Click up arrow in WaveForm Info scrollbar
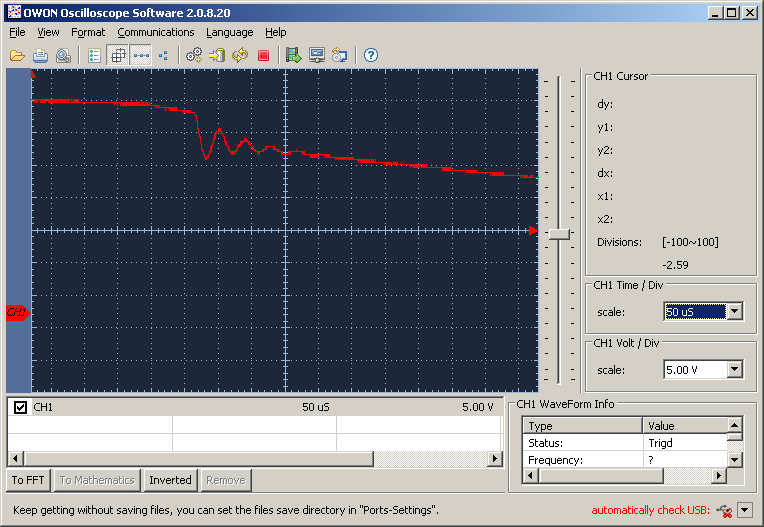764x527 pixels. pyautogui.click(x=734, y=425)
